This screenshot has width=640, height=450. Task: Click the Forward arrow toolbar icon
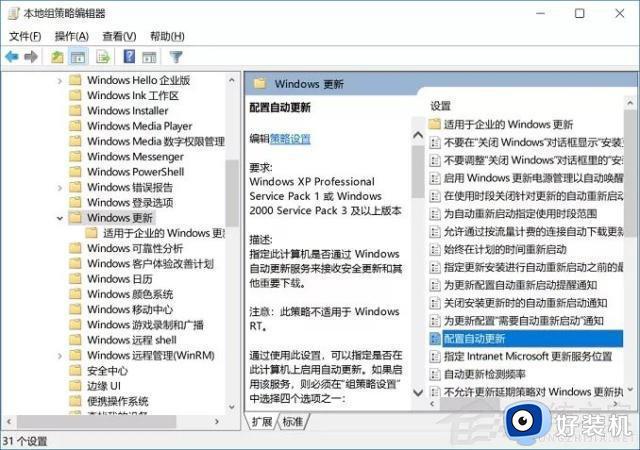click(x=31, y=57)
